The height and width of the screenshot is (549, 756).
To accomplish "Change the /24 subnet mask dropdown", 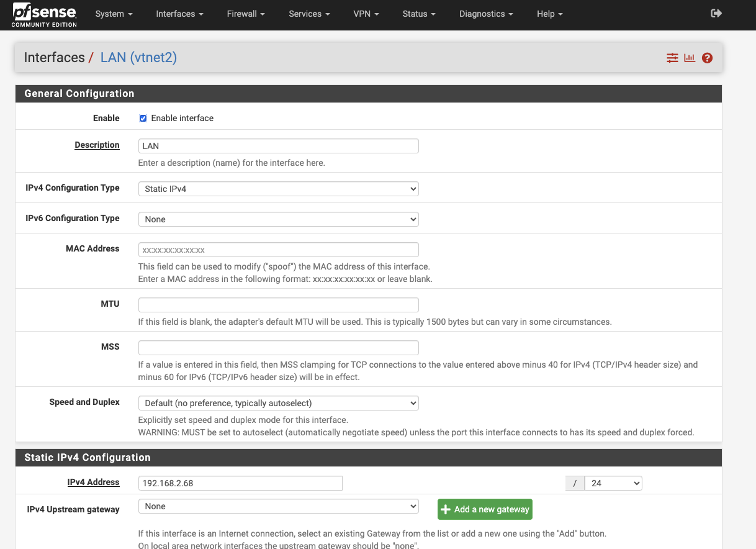I will point(613,483).
